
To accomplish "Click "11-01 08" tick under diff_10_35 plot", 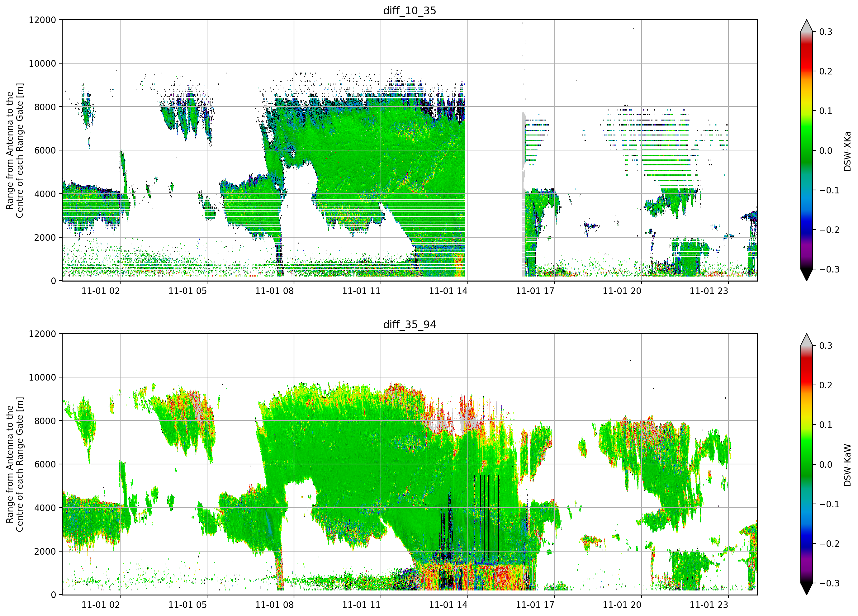I will tap(274, 291).
